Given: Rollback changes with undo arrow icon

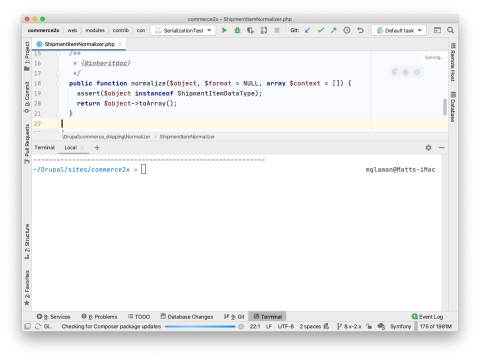Looking at the screenshot, I should coord(360,30).
